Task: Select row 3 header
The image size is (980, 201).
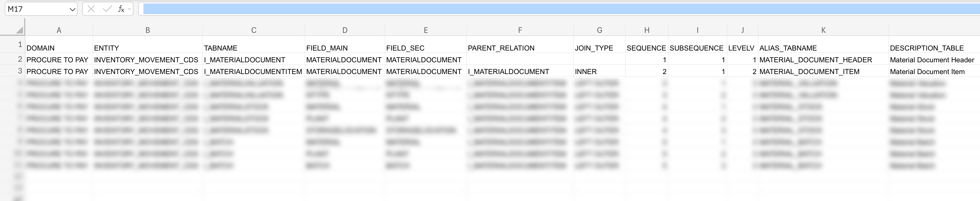Action: [x=20, y=71]
